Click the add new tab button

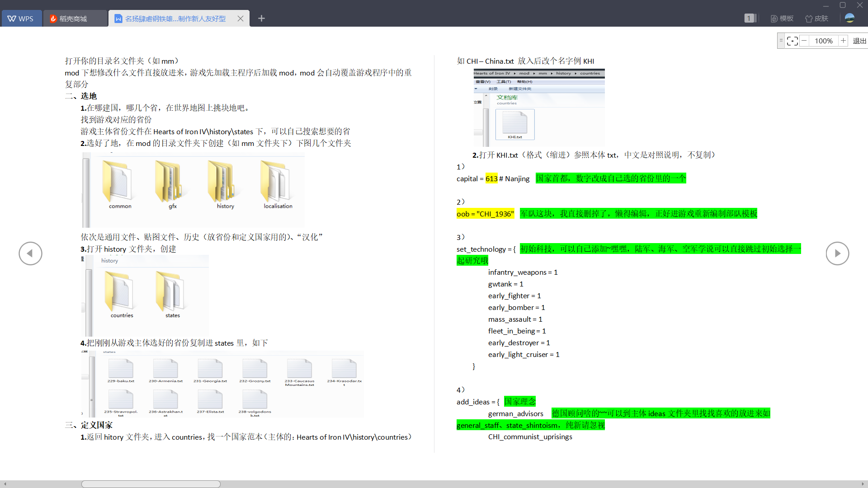click(x=262, y=18)
